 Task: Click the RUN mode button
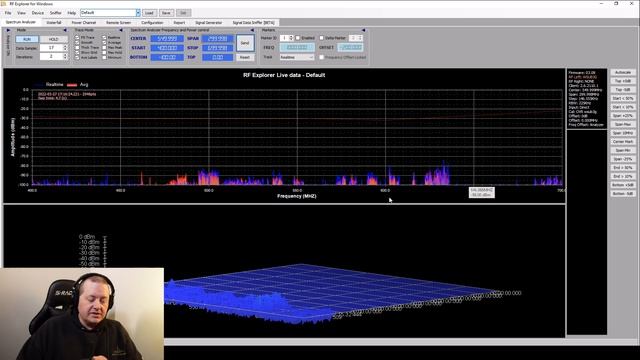pos(27,39)
